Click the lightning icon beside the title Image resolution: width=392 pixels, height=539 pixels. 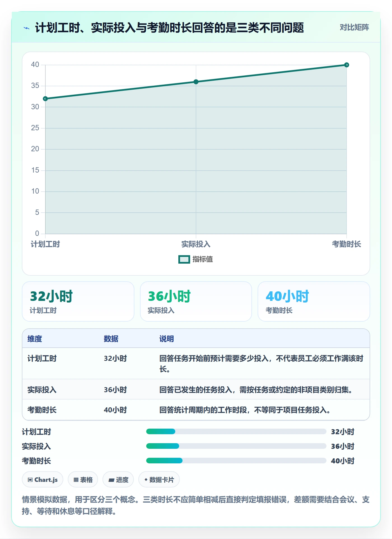click(27, 28)
